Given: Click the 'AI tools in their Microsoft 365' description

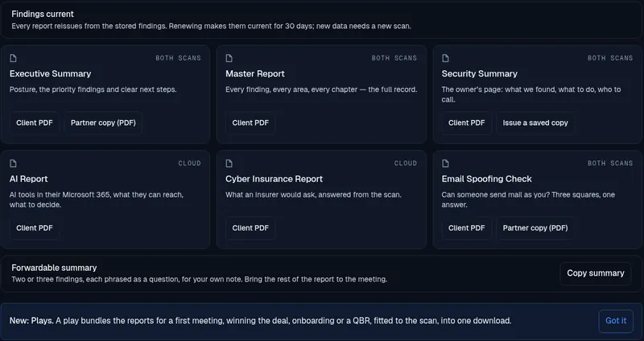Looking at the screenshot, I should pos(96,199).
